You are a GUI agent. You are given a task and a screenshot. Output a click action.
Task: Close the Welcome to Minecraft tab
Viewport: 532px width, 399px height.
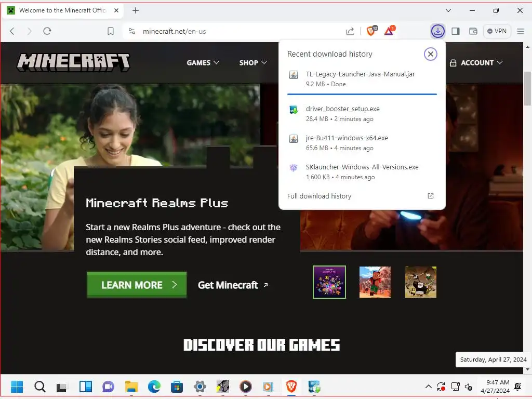pos(116,10)
